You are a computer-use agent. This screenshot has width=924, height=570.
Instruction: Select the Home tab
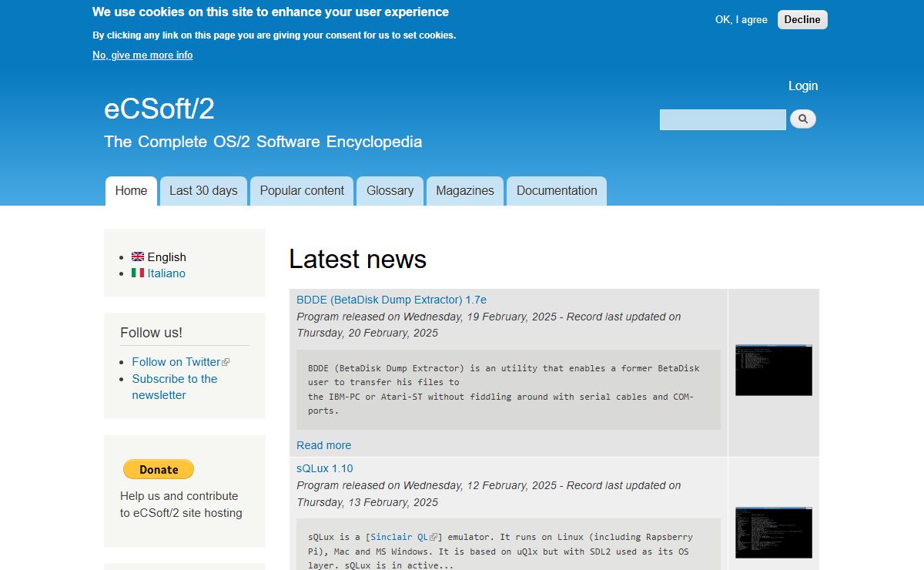point(131,191)
